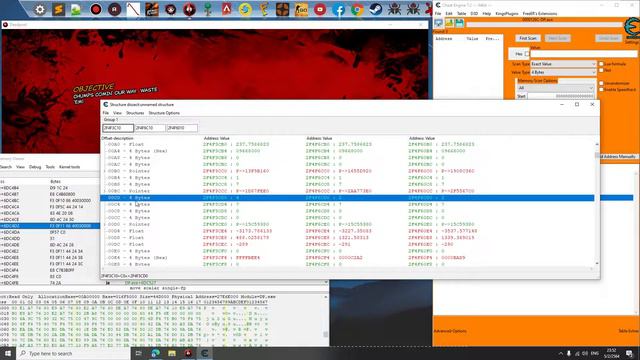Image resolution: width=640 pixels, height=360 pixels.
Task: Click Structure dissect vertical scrollbar up arrow
Action: (597, 144)
